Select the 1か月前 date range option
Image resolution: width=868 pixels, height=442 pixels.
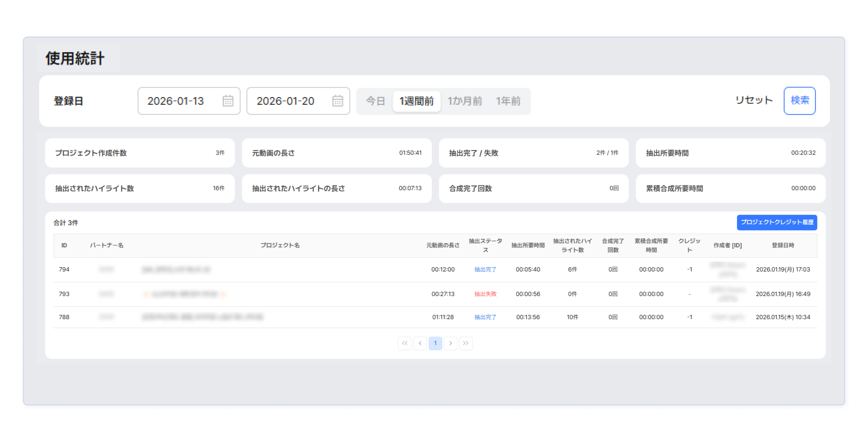pyautogui.click(x=465, y=101)
